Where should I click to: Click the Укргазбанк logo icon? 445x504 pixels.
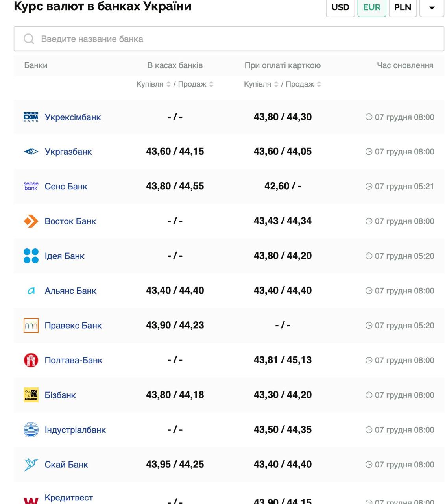[31, 152]
